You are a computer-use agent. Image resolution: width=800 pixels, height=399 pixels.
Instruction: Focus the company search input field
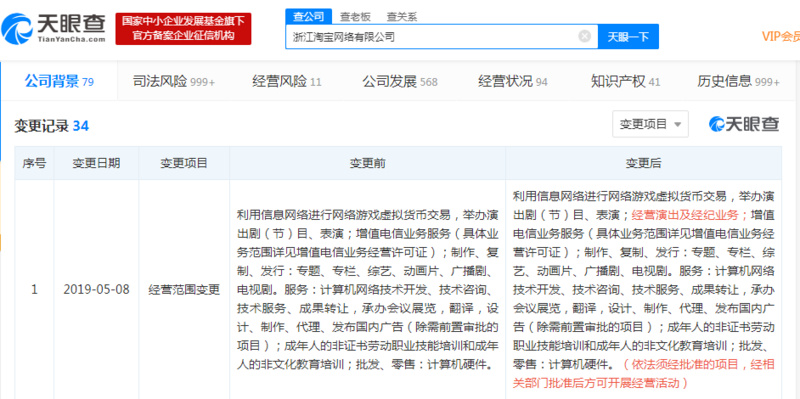coord(441,37)
